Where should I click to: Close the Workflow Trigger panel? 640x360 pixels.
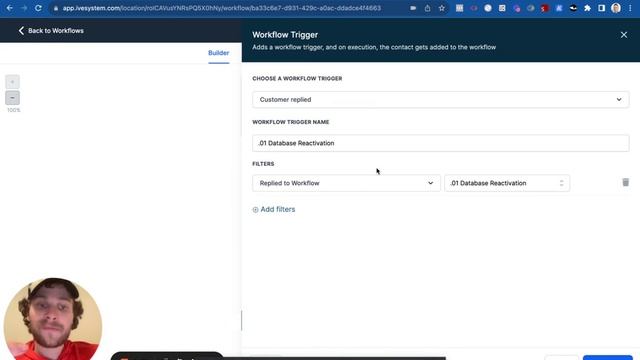624,35
